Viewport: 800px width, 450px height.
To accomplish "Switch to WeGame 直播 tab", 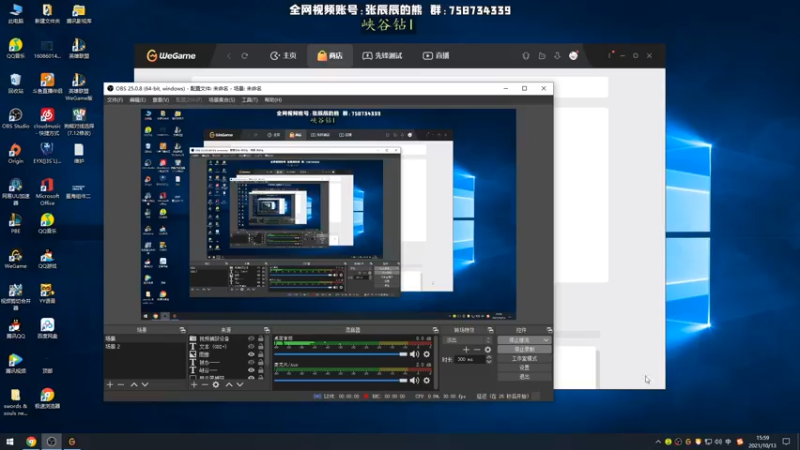I will pyautogui.click(x=436, y=56).
